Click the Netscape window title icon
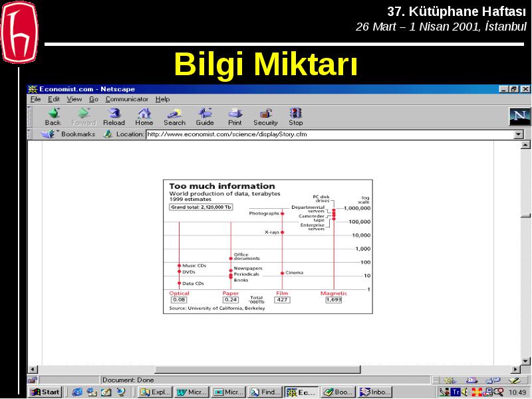This screenshot has width=532, height=399. click(x=33, y=89)
